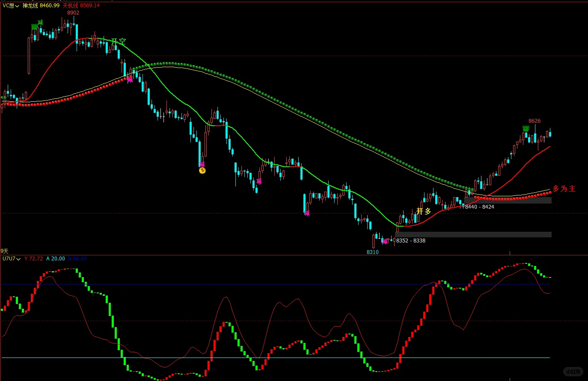Viewport: 588px width, 381px height.
Task: Click the Y 72.72 indicator value
Action: tap(34, 259)
